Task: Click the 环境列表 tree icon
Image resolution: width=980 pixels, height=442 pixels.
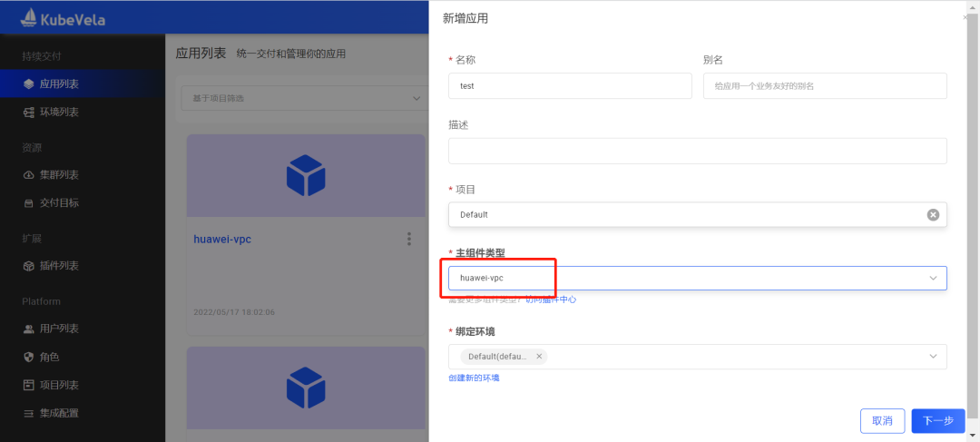Action: (x=28, y=113)
